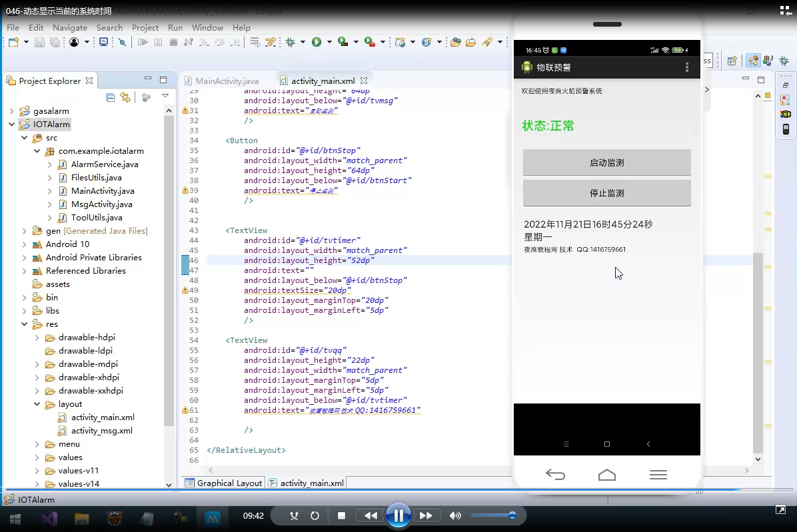The height and width of the screenshot is (532, 797).
Task: Collapse the layout folder in tree
Action: 37,404
